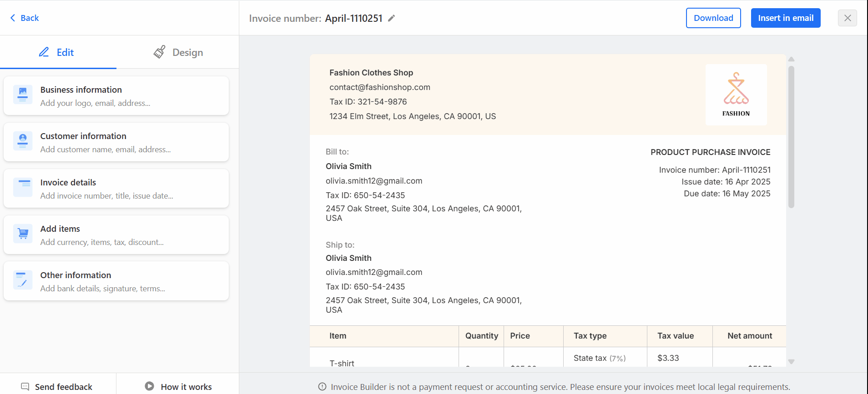Click the Add items shopping cart icon
868x394 pixels.
(23, 234)
